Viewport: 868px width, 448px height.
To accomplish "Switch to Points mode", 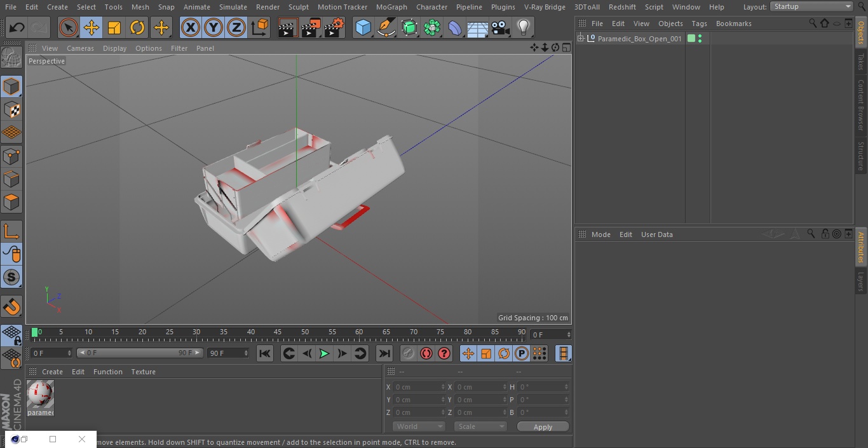I will pos(11,156).
